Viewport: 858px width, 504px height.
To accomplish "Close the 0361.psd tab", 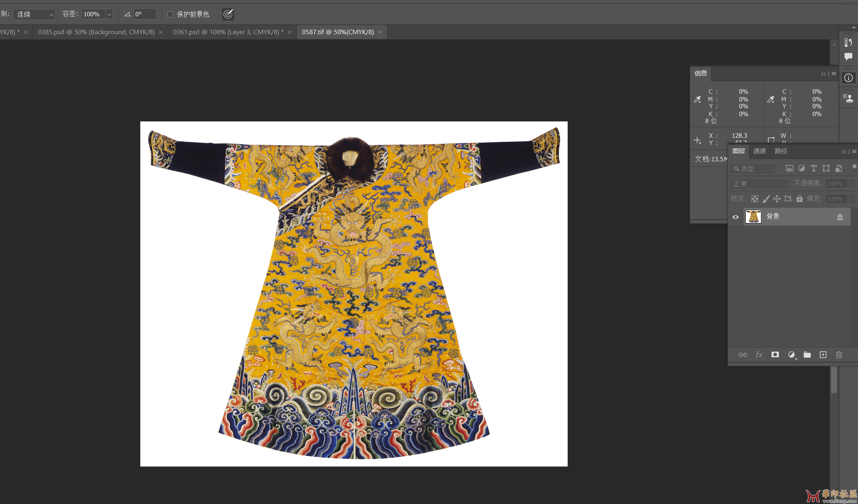I will [x=290, y=32].
